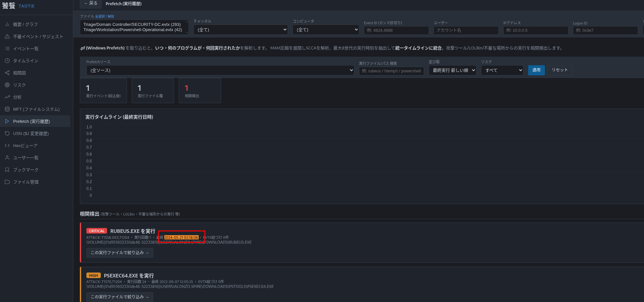Click the イベント一覧 list icon
This screenshot has height=302, width=644.
tap(7, 48)
